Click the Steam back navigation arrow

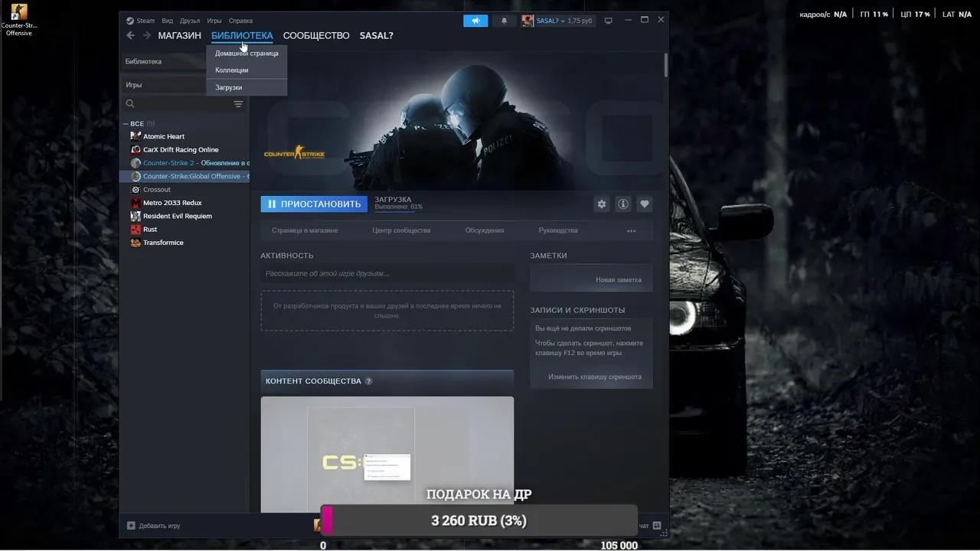click(x=130, y=35)
